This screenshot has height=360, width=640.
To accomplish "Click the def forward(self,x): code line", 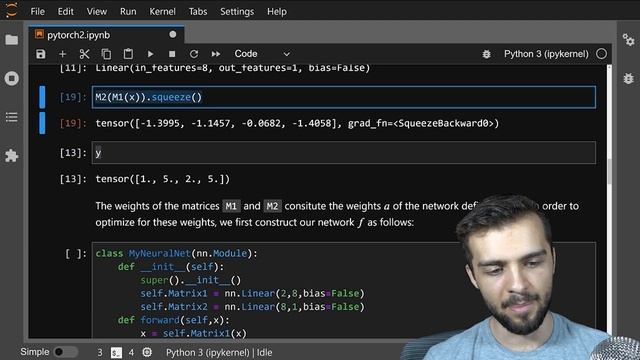I will (x=173, y=320).
